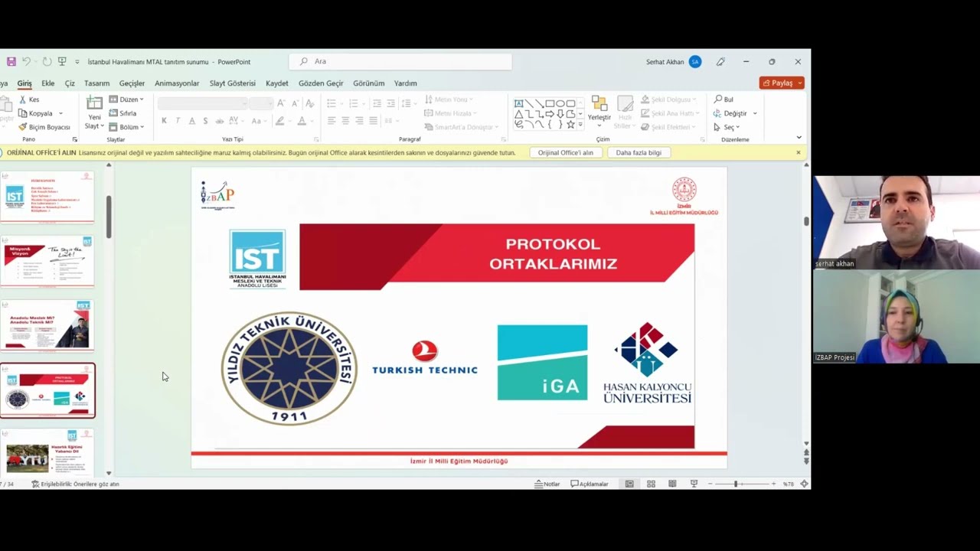This screenshot has height=551, width=980.
Task: Click the Daha fazla bilgi button
Action: (639, 152)
